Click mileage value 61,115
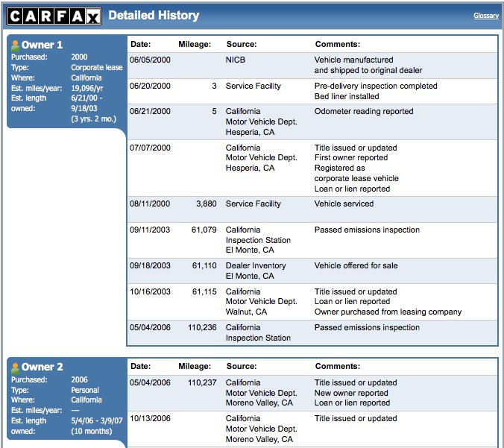Image resolution: width=504 pixels, height=448 pixels. (x=204, y=291)
